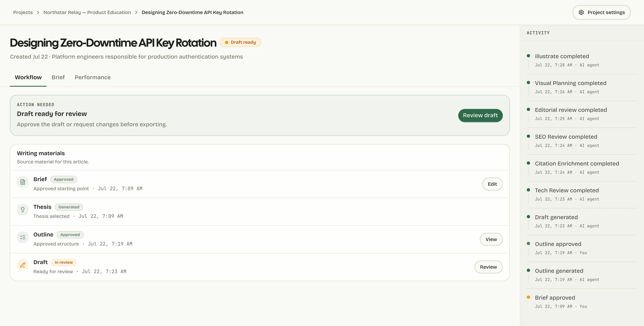Screen dimensions: 644x326
Task: Click the Brief document icon
Action: [x=23, y=182]
